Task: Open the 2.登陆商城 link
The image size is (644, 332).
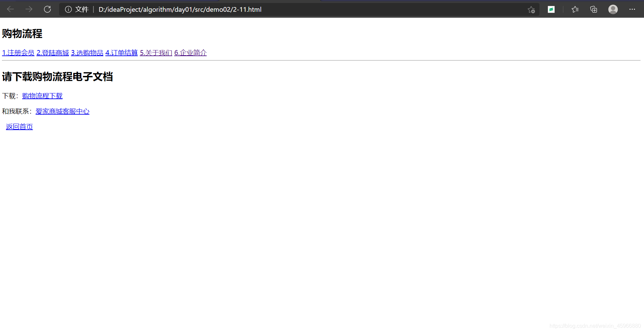Action: click(x=53, y=53)
